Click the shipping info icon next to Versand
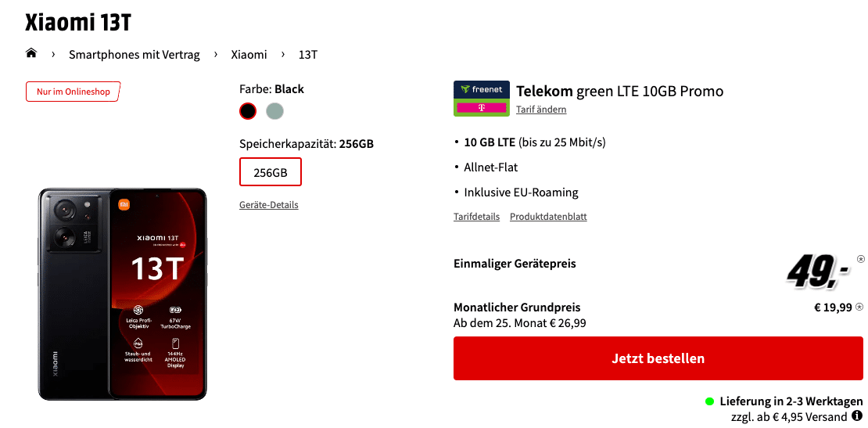 [858, 415]
